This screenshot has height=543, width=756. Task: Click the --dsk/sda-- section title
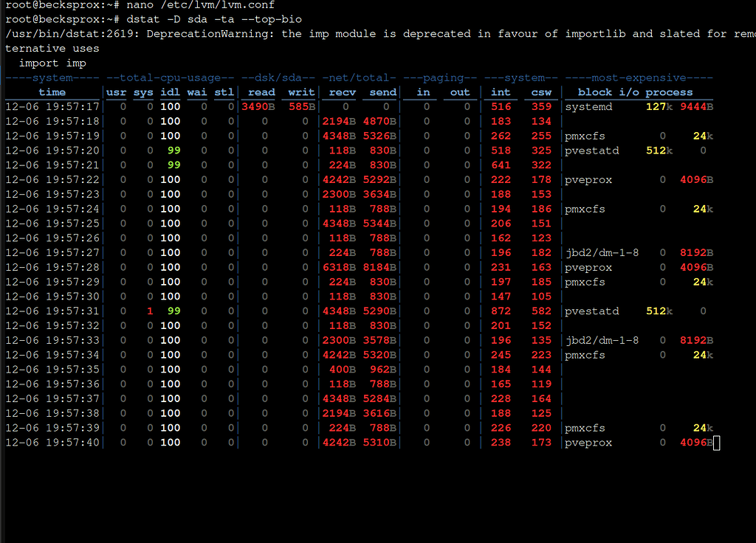277,77
